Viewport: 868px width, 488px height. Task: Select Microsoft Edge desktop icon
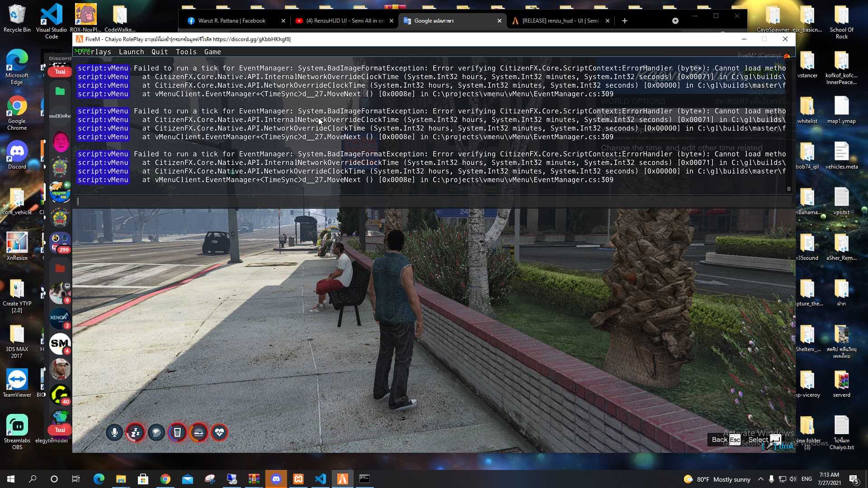tap(17, 67)
